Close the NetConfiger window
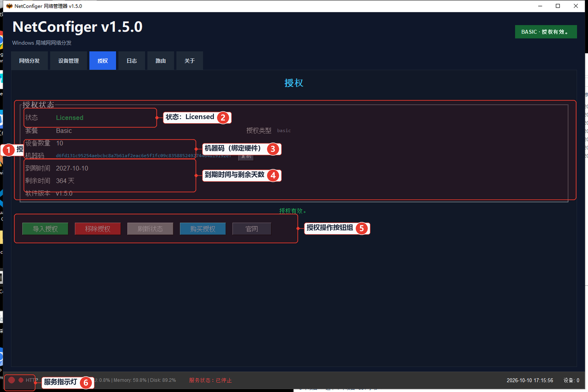588x392 pixels. [576, 6]
